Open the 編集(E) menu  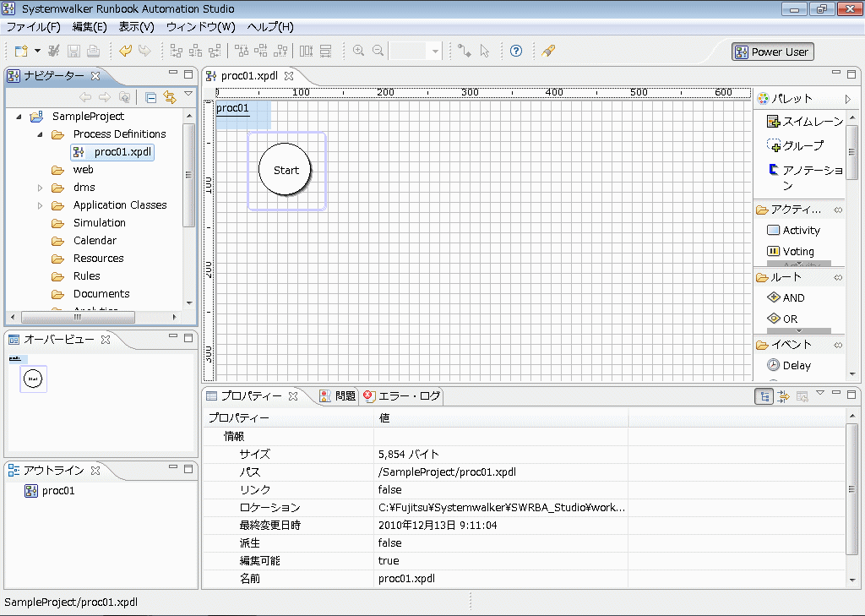click(x=90, y=27)
